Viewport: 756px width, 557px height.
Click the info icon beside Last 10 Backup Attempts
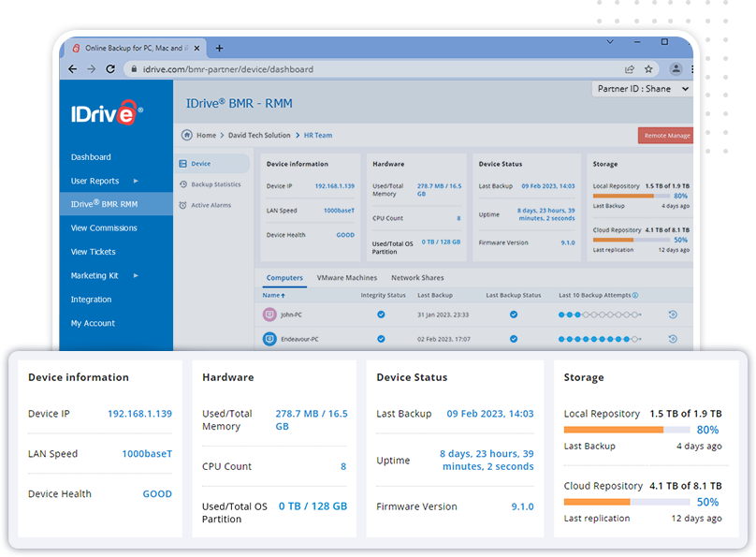click(635, 296)
